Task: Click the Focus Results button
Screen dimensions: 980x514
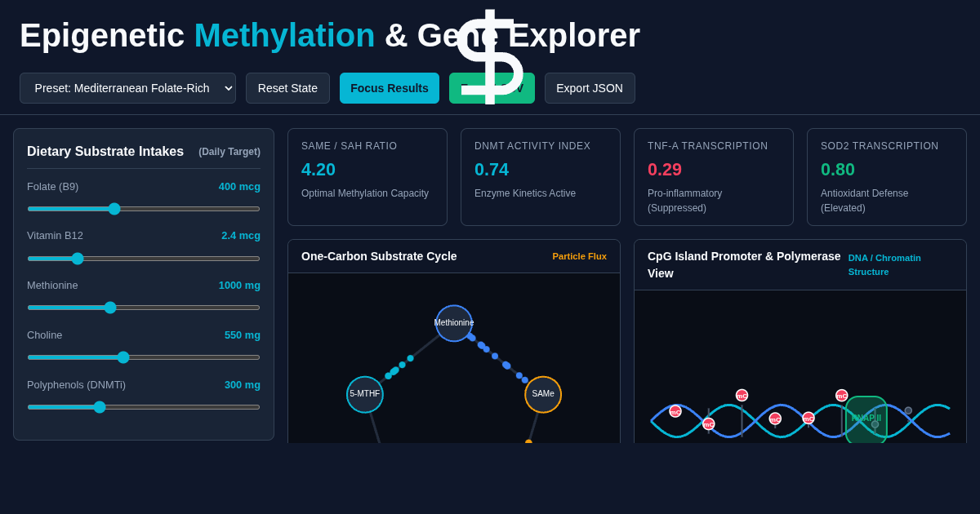Action: [390, 88]
